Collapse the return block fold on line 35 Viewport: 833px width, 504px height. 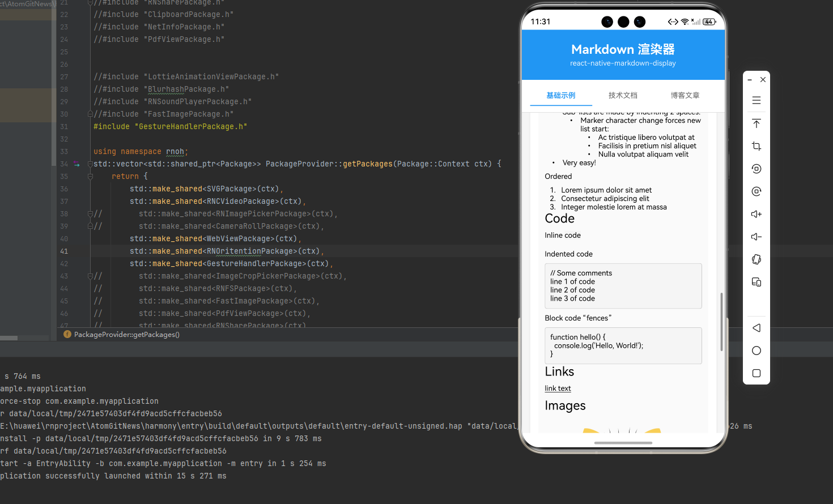(90, 177)
